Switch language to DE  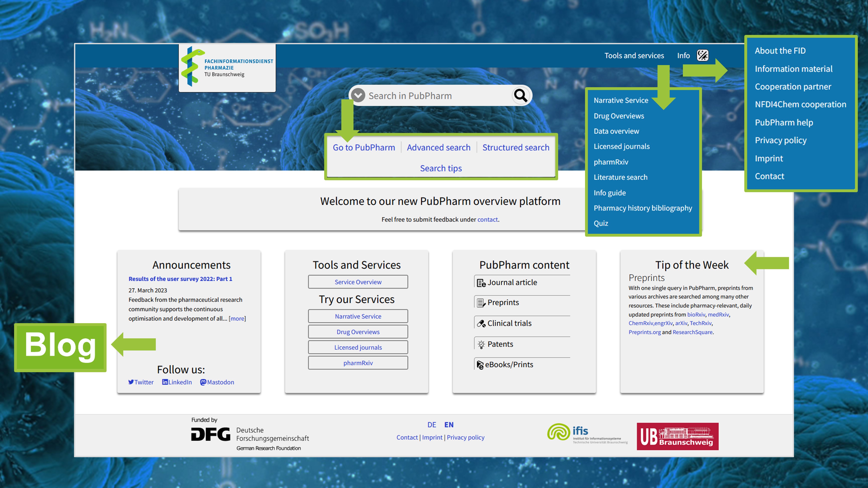click(432, 425)
